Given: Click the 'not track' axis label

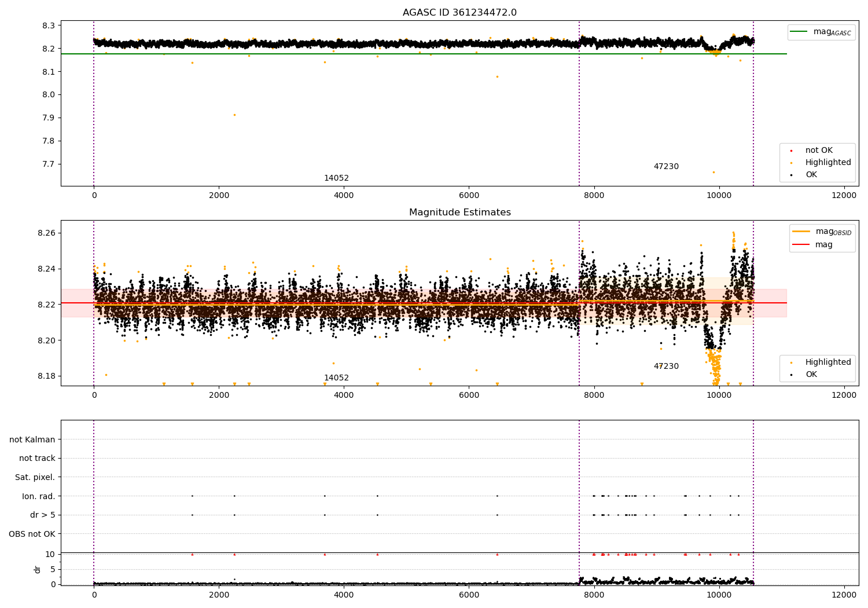Looking at the screenshot, I should point(37,458).
